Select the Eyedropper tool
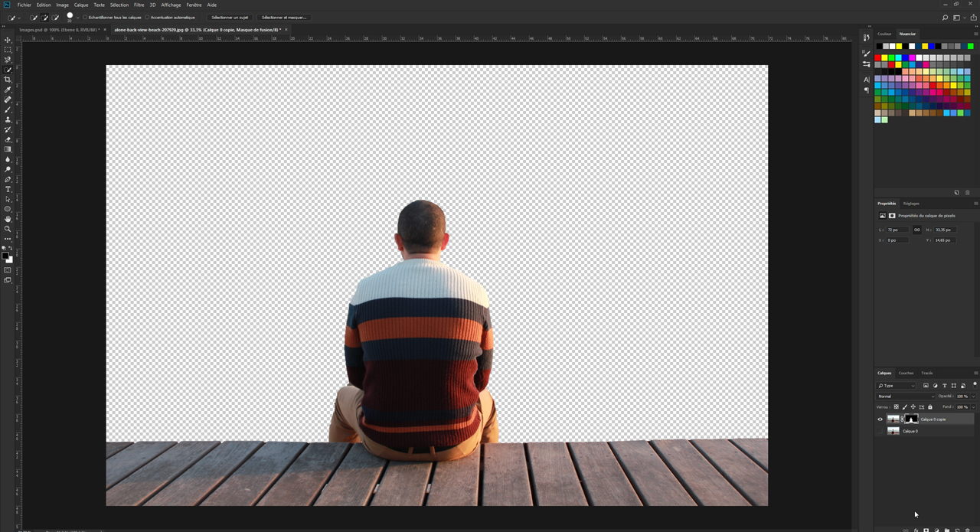 [8, 90]
